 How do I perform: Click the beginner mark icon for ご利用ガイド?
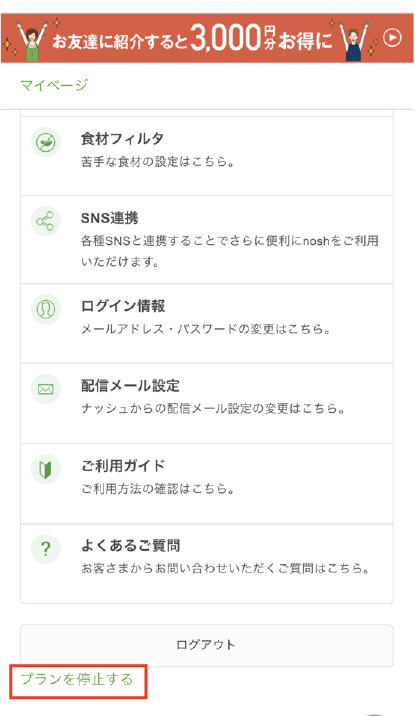click(46, 469)
